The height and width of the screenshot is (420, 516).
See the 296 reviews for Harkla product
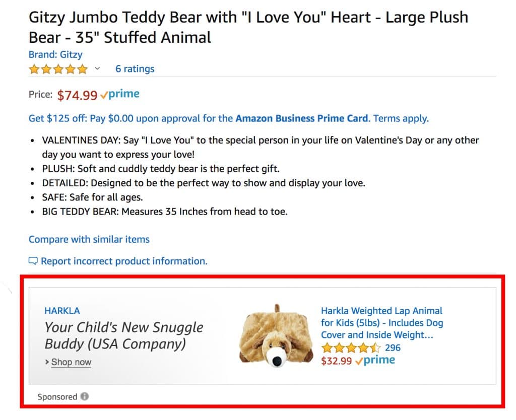[x=394, y=347]
